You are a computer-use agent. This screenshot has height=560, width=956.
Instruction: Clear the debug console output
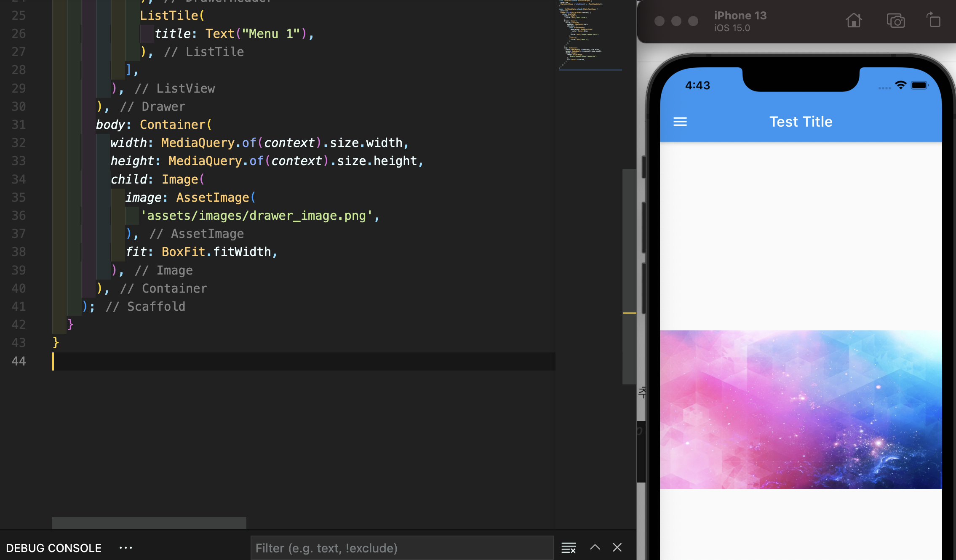click(x=568, y=548)
